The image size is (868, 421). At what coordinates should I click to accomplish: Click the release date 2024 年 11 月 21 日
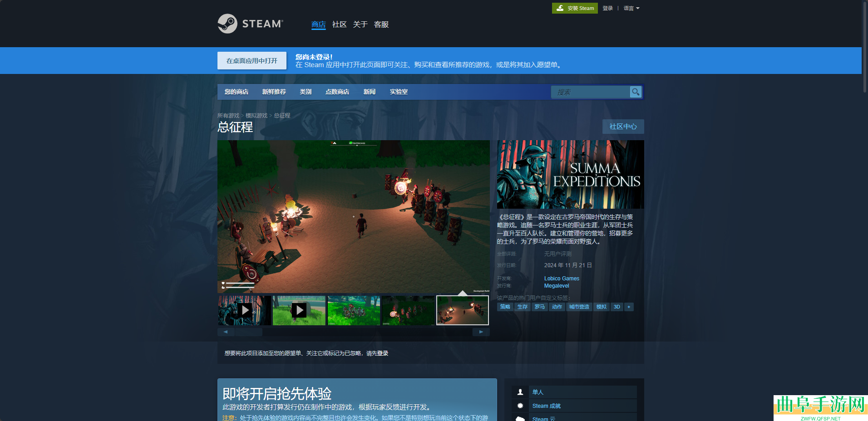pyautogui.click(x=568, y=265)
